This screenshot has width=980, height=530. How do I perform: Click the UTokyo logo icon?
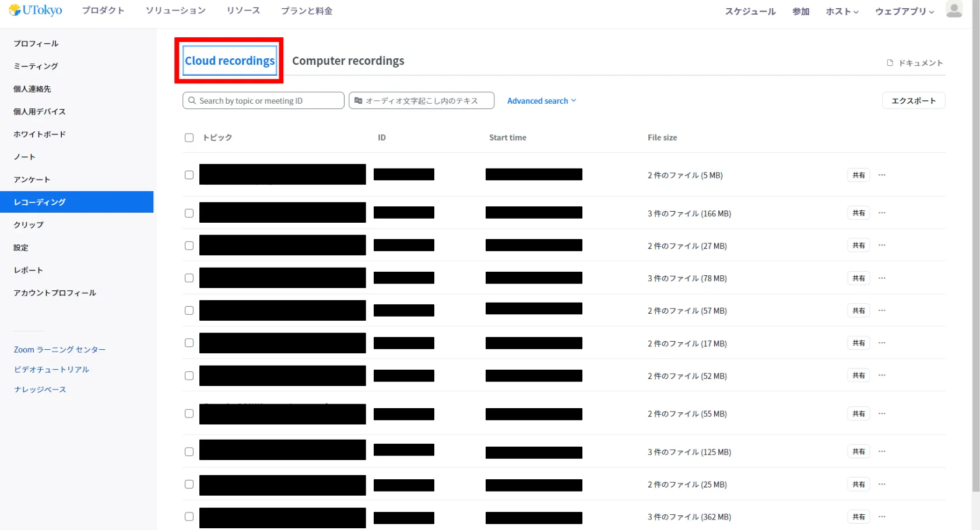15,10
